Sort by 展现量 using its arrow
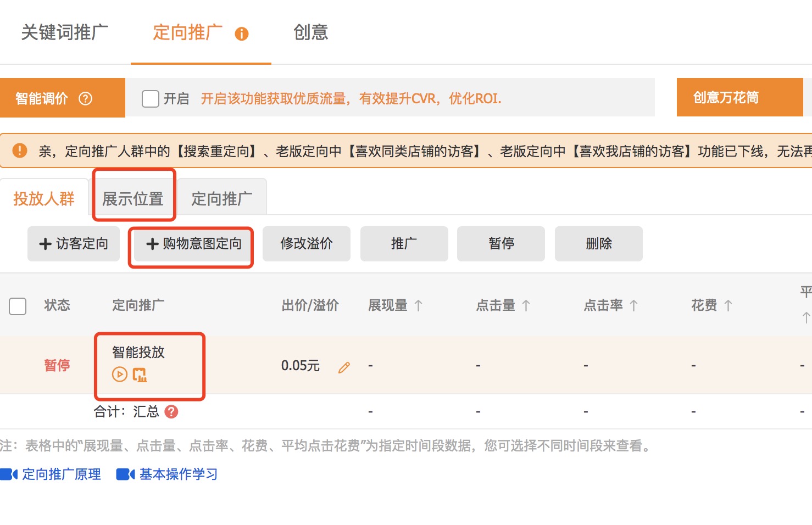Screen dimensions: 812x525 (419, 305)
